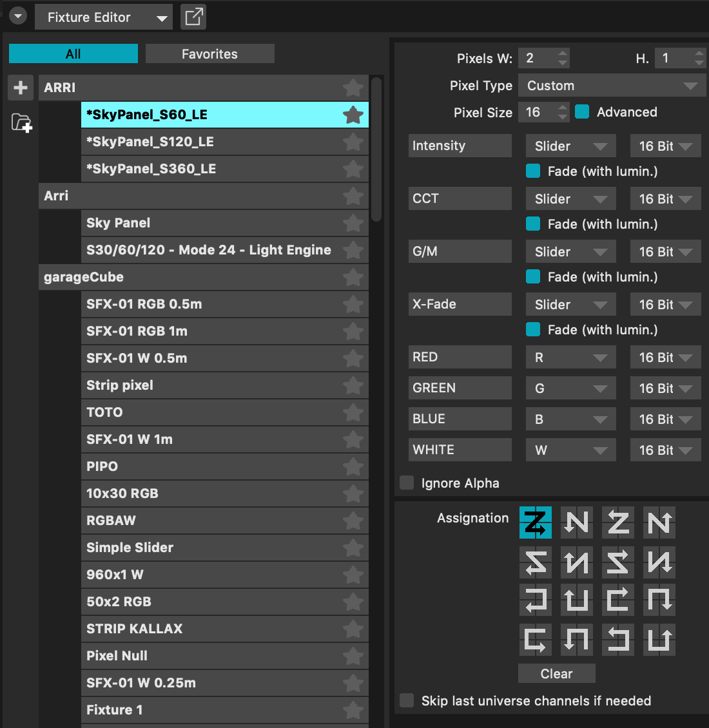Viewport: 709px width, 728px height.
Task: Favorite star for *SkyPanel_S60_LE
Action: pyautogui.click(x=353, y=115)
